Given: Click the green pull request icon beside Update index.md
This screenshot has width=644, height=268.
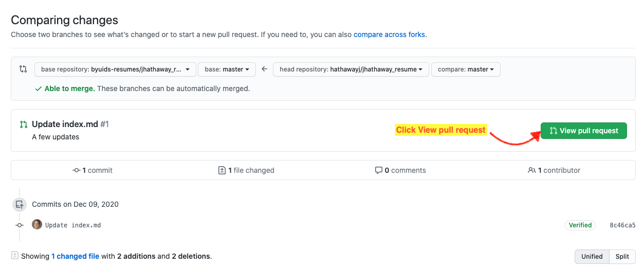Looking at the screenshot, I should (23, 124).
